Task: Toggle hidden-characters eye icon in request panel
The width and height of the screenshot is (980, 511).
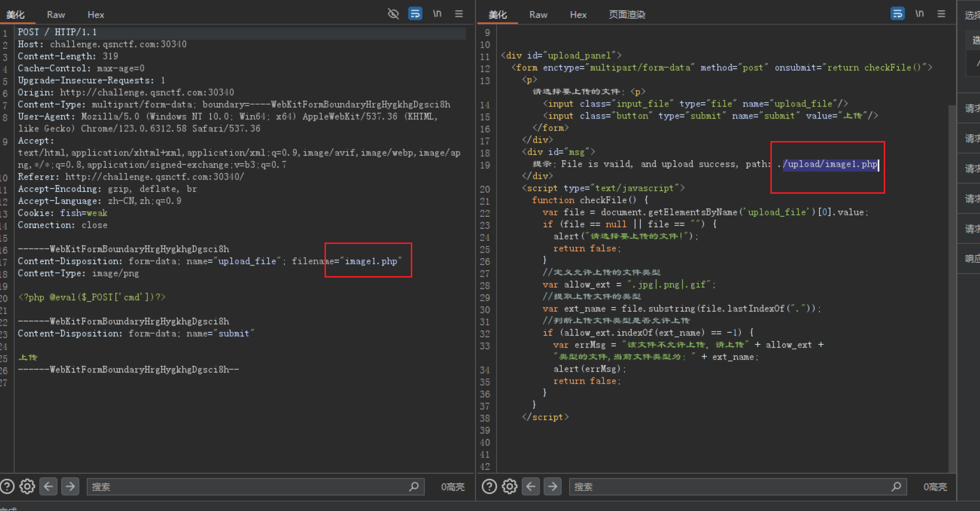Action: coord(393,14)
